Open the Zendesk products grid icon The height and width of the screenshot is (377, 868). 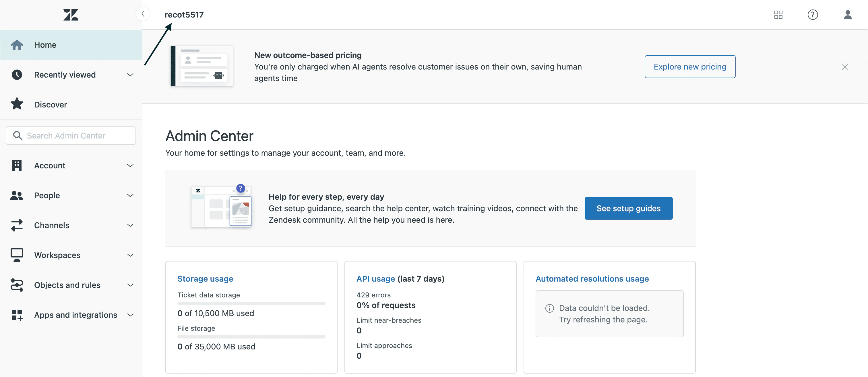tap(778, 15)
